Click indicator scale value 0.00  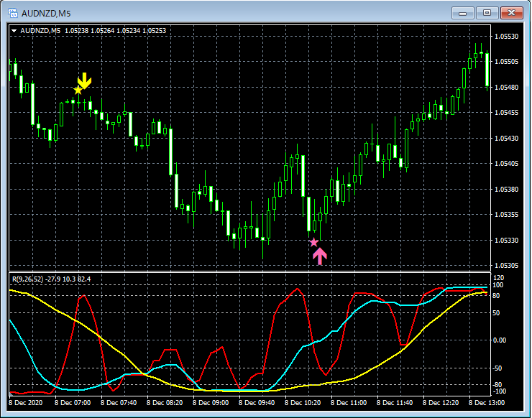click(x=500, y=340)
